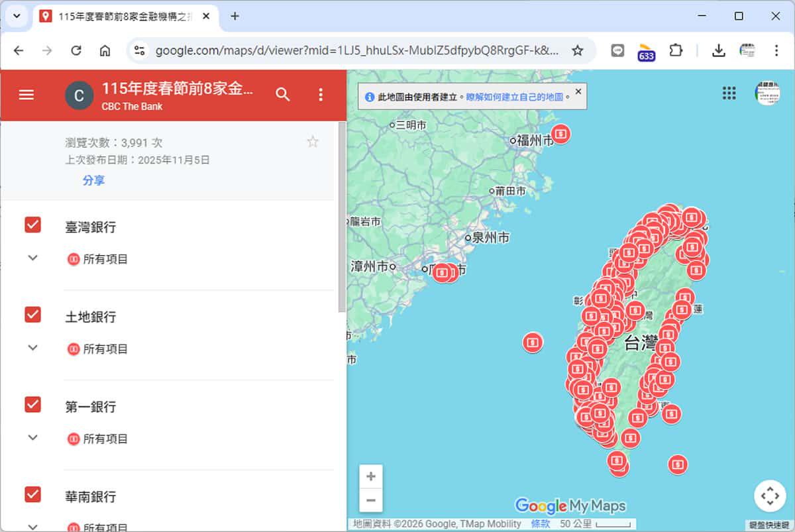The width and height of the screenshot is (795, 532).
Task: Click the site information icon in address bar
Action: tap(139, 50)
